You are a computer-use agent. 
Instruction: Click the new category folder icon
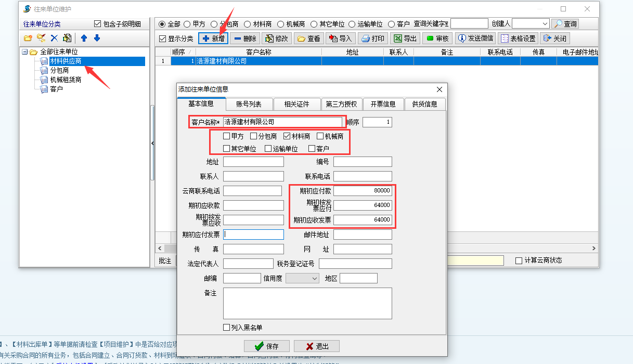tap(28, 38)
